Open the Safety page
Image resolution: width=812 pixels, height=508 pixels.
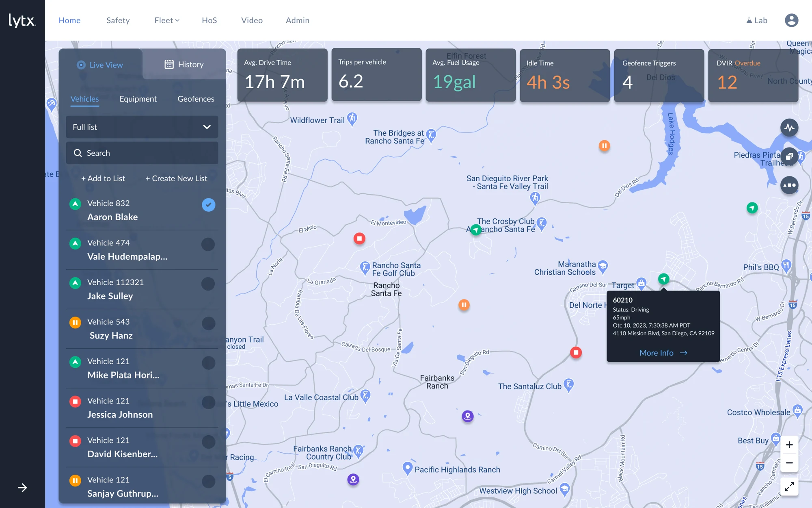(118, 20)
